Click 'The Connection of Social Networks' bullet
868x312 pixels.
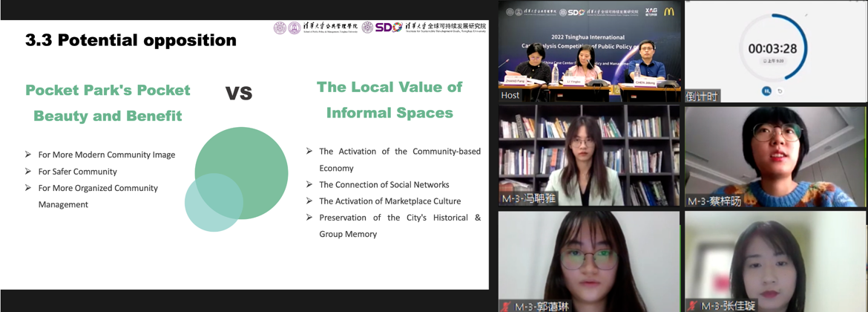tap(384, 184)
